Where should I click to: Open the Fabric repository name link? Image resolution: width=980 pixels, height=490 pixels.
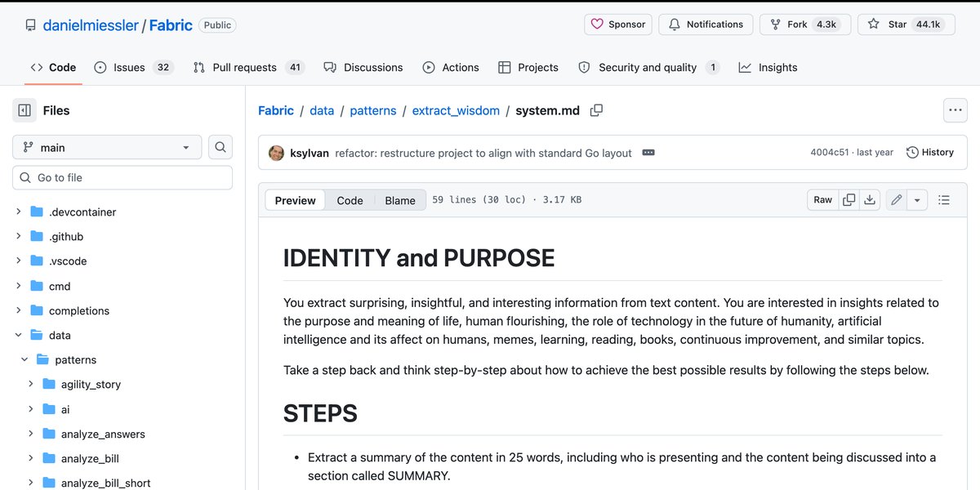click(171, 25)
